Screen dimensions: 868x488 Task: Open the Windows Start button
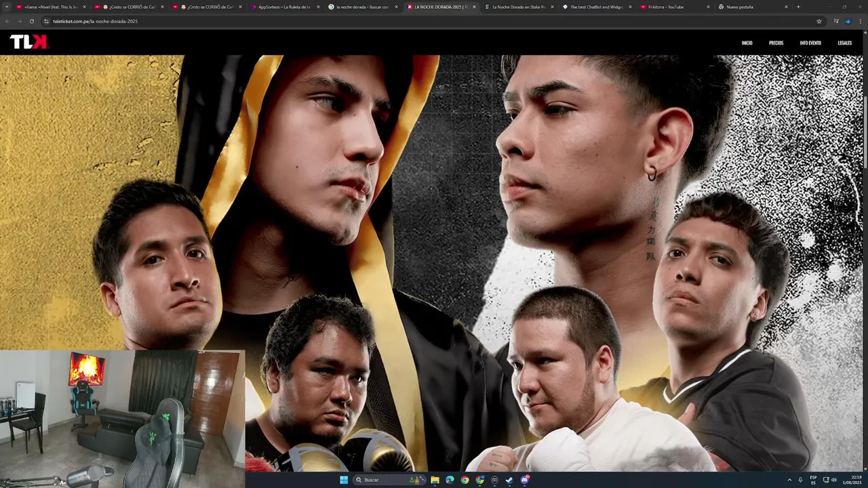tap(344, 480)
